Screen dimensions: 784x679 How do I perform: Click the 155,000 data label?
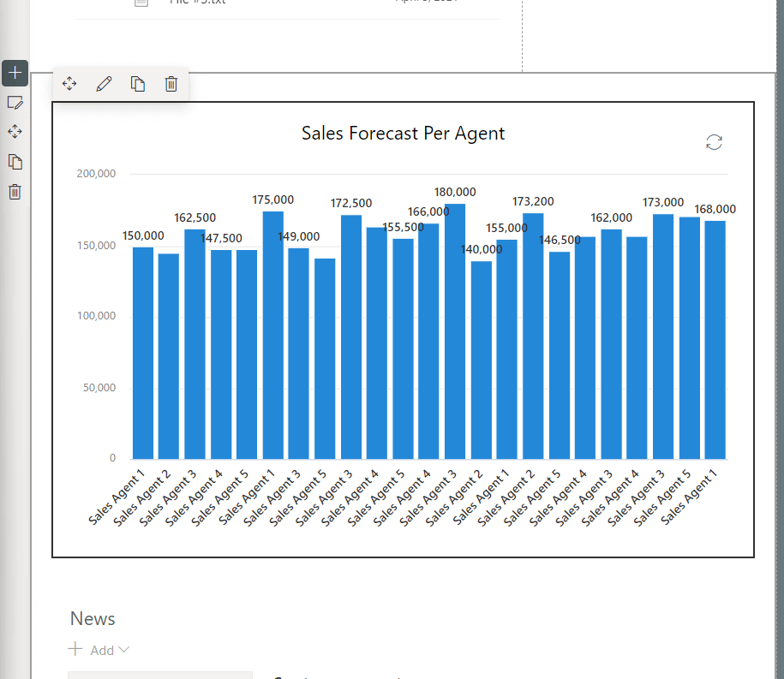506,229
